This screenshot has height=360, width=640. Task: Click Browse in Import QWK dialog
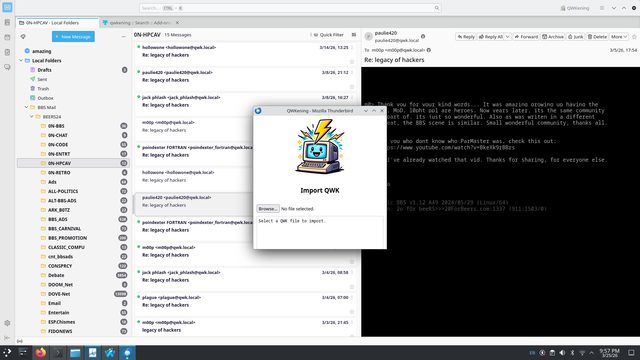[268, 209]
